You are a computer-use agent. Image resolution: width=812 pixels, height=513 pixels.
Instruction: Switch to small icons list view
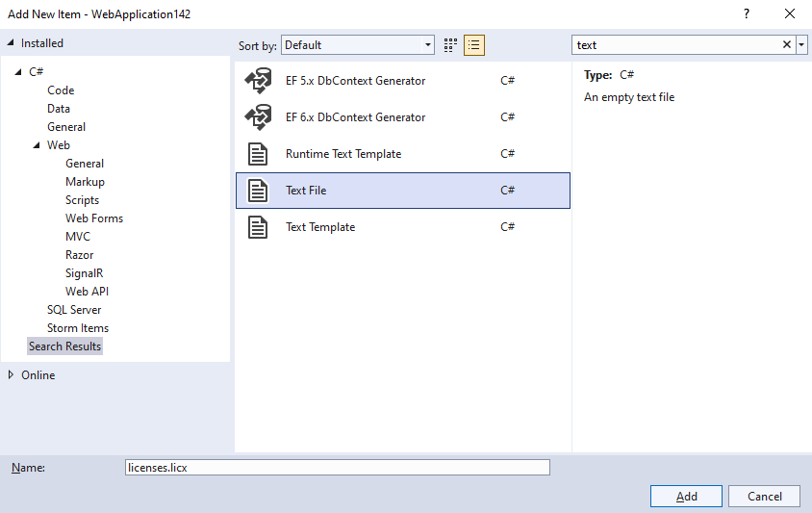[474, 45]
